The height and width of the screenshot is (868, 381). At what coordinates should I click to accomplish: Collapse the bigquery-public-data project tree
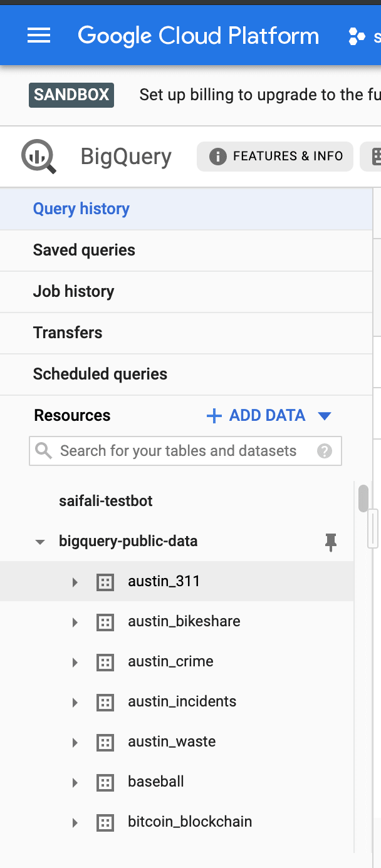40,542
